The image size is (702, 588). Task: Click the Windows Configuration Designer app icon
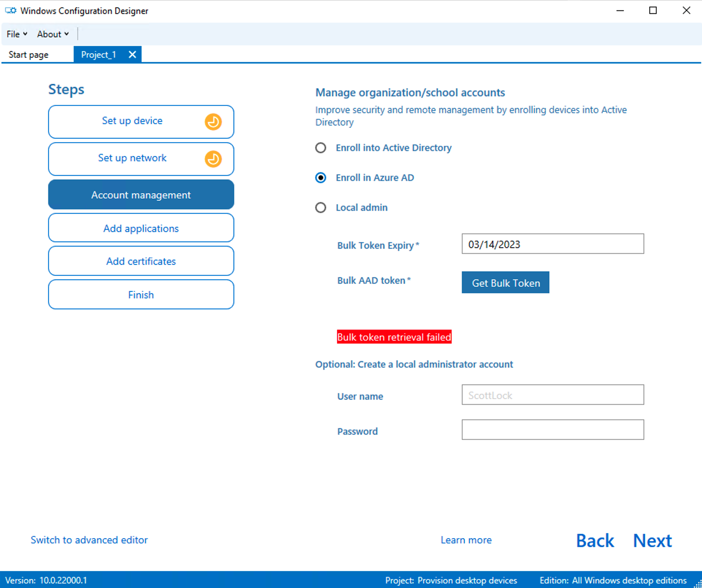point(10,11)
